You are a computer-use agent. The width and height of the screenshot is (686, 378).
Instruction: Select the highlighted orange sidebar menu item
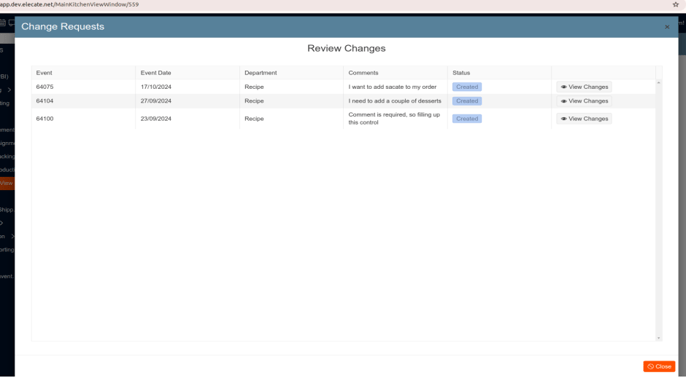(x=7, y=183)
